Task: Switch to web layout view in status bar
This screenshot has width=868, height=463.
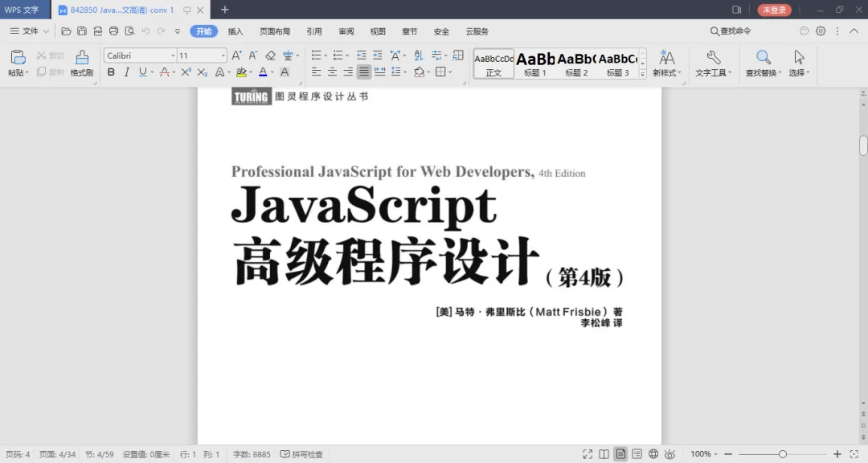Action: [x=653, y=454]
